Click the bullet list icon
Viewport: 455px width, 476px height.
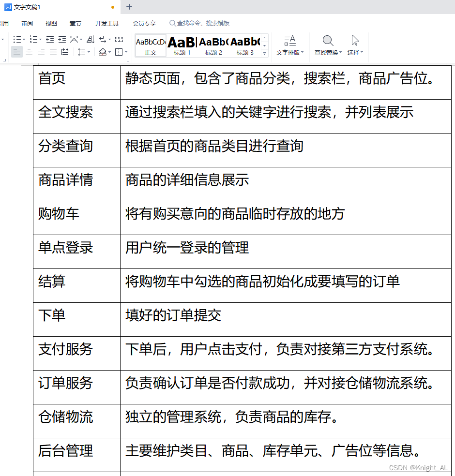coord(17,40)
